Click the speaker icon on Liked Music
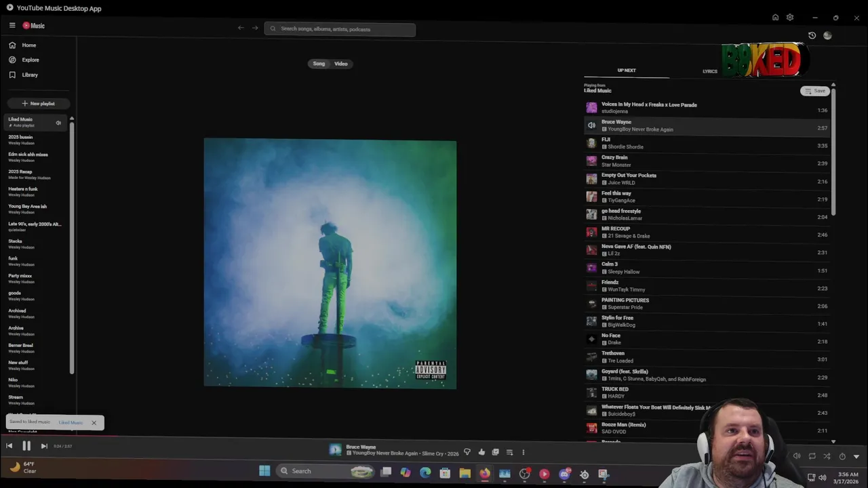 click(x=58, y=123)
